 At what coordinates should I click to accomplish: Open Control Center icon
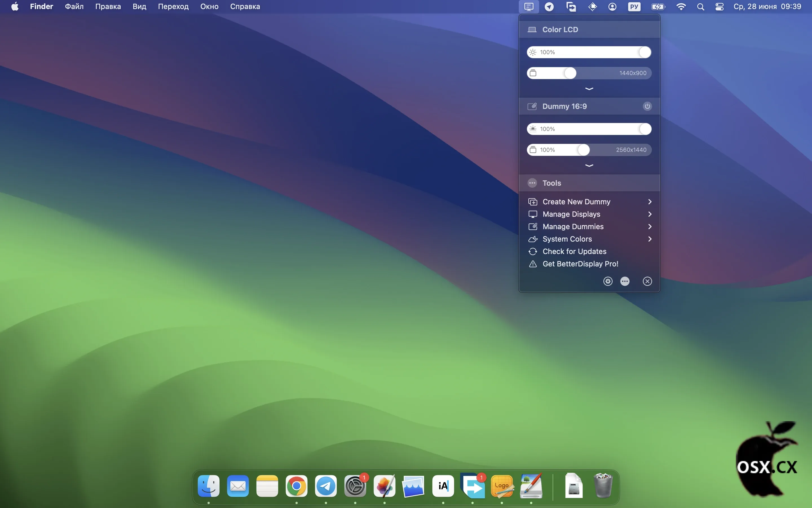point(720,7)
